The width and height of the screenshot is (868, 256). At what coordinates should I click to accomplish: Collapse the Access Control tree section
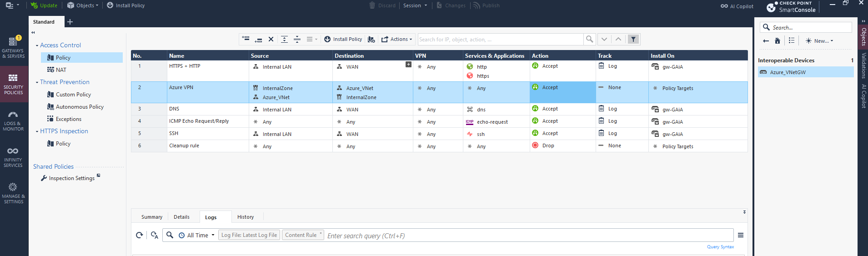37,45
